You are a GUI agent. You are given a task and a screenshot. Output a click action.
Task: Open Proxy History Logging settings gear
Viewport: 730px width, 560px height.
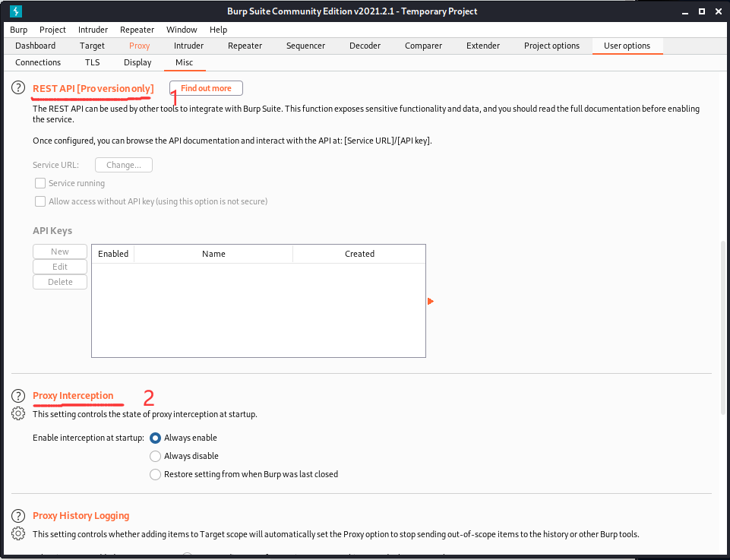coord(18,533)
